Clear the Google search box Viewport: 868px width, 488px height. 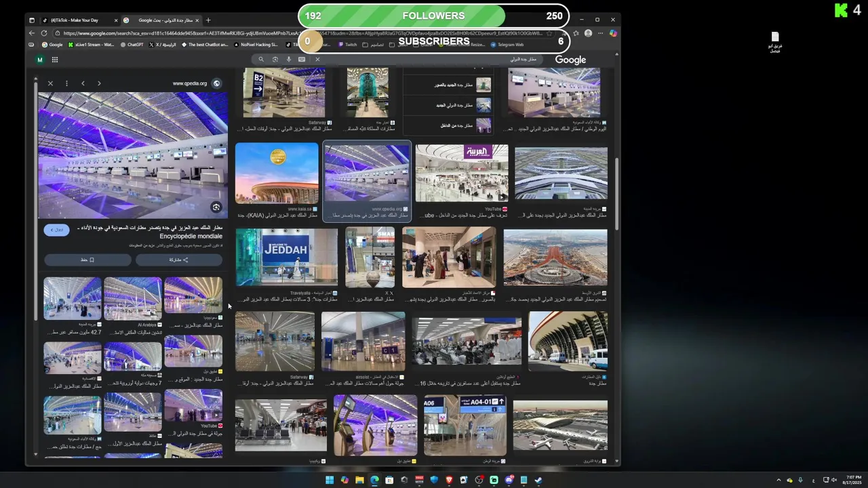click(x=317, y=59)
